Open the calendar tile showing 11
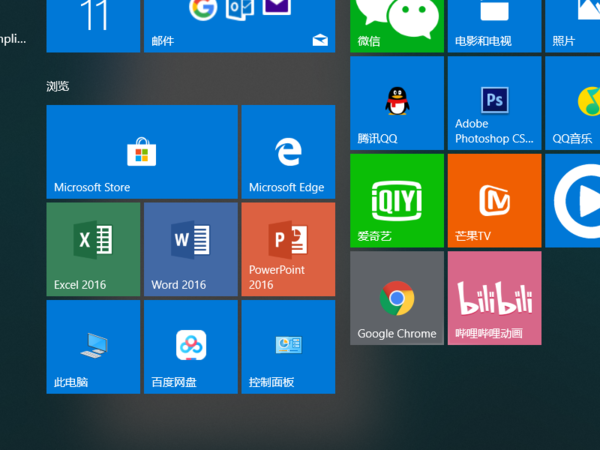Screen dimensions: 600x450 click(93, 26)
